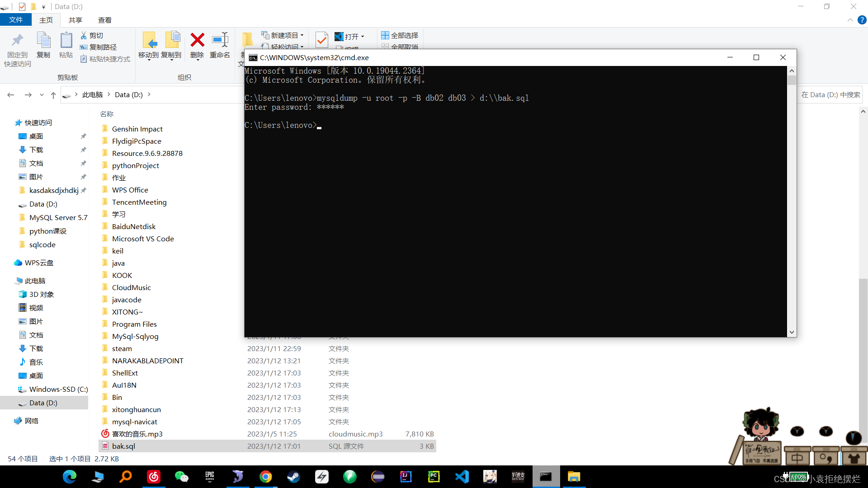868x488 pixels.
Task: Select sqlcode in navigation pane
Action: [42, 244]
